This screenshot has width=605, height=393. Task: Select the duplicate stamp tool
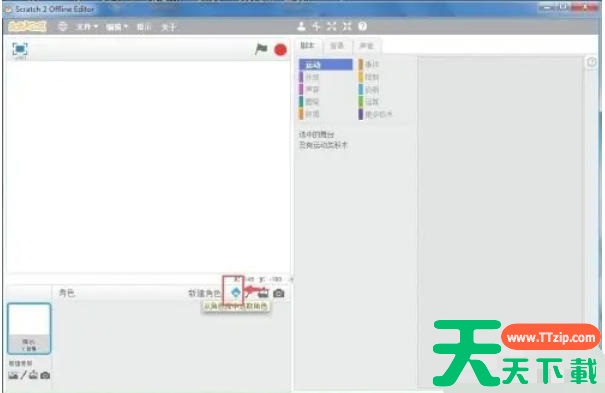[x=301, y=26]
